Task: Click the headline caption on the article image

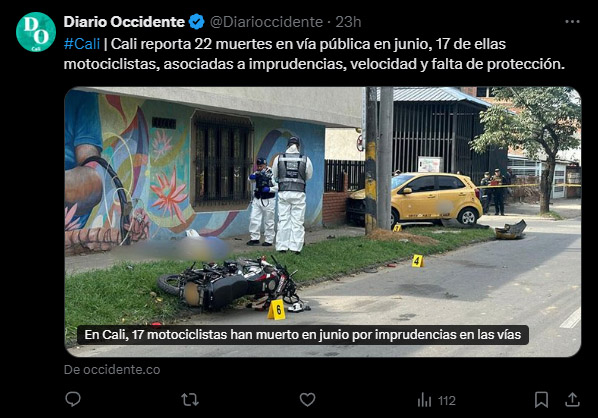Action: 303,334
